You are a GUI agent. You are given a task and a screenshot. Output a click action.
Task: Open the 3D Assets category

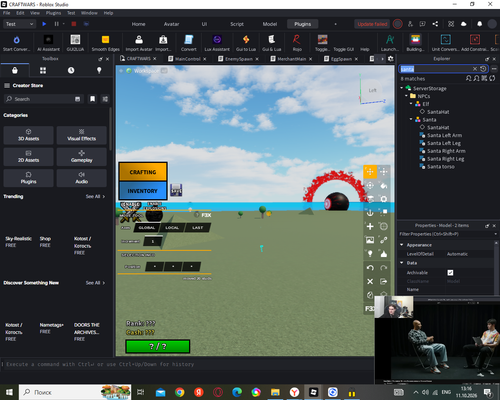(28, 135)
